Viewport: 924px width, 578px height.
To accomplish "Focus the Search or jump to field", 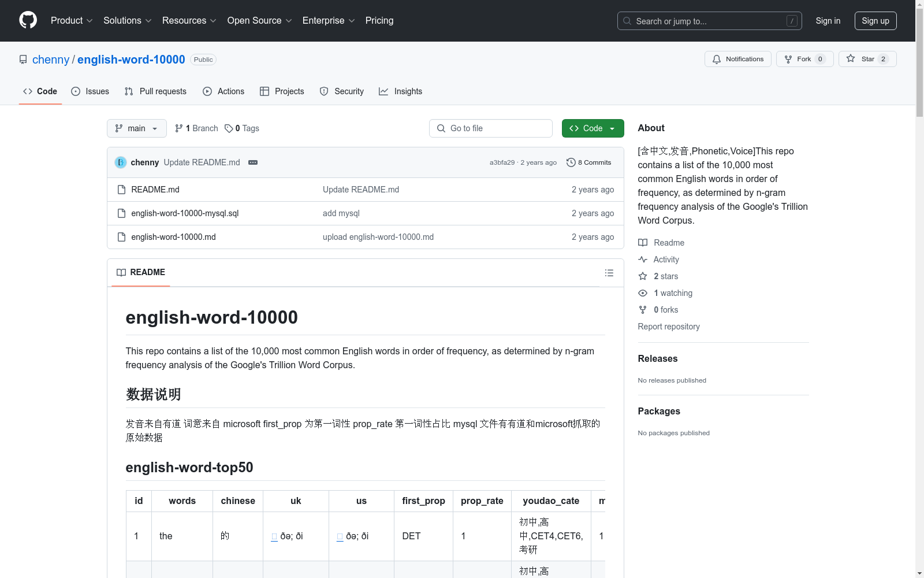I will pos(710,21).
